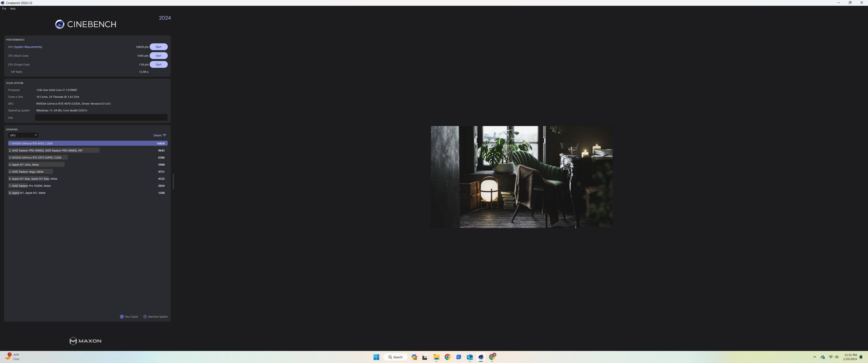The width and height of the screenshot is (868, 363).
Task: Click the Windows Start button
Action: click(x=376, y=357)
